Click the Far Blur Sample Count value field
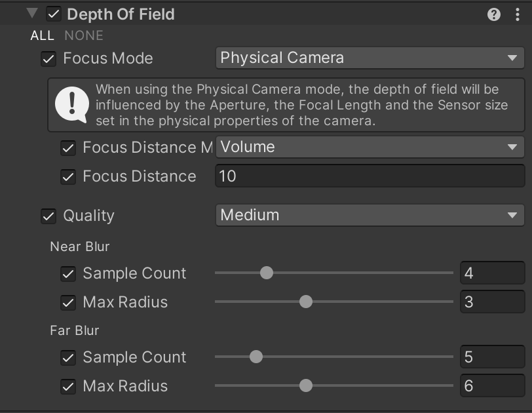532x413 pixels. pyautogui.click(x=491, y=357)
